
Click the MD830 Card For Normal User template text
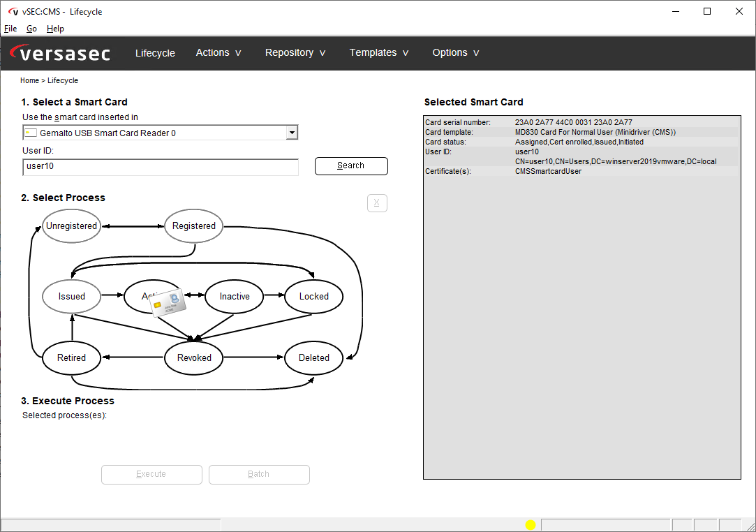point(595,132)
